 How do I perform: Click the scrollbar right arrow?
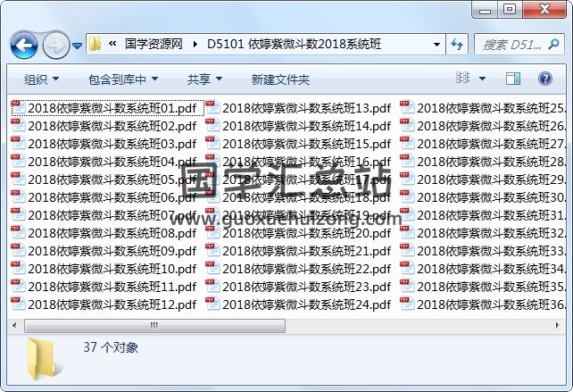557,325
